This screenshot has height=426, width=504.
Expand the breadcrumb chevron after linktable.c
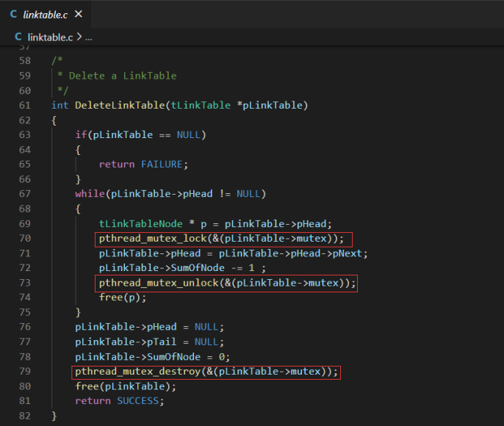click(79, 37)
